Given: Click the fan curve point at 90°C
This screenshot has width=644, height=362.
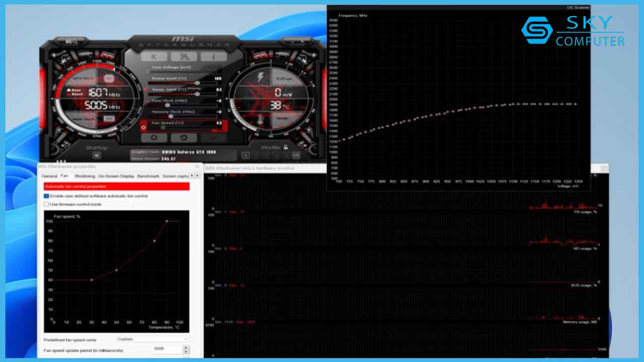Looking at the screenshot, I should [x=167, y=221].
